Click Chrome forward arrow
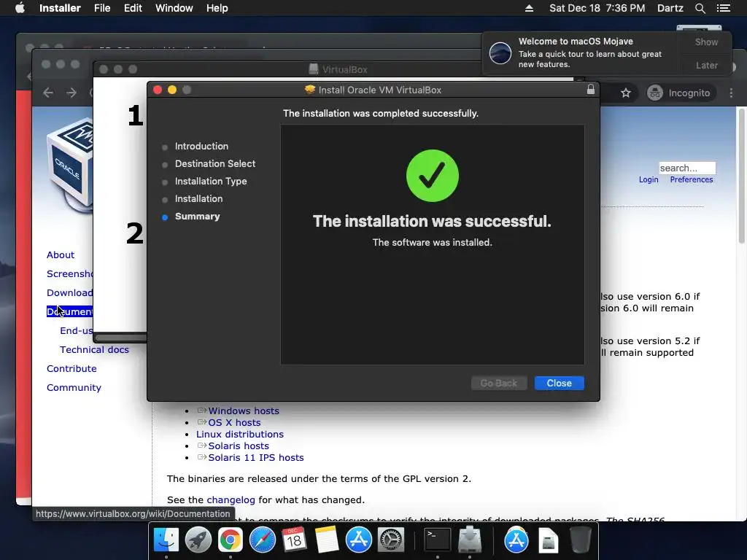747x560 pixels. [71, 93]
